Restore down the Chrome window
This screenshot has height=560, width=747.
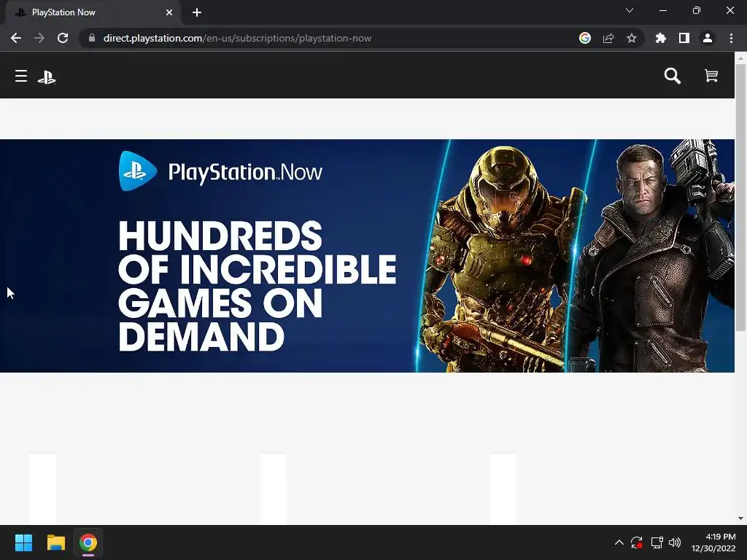click(x=697, y=10)
